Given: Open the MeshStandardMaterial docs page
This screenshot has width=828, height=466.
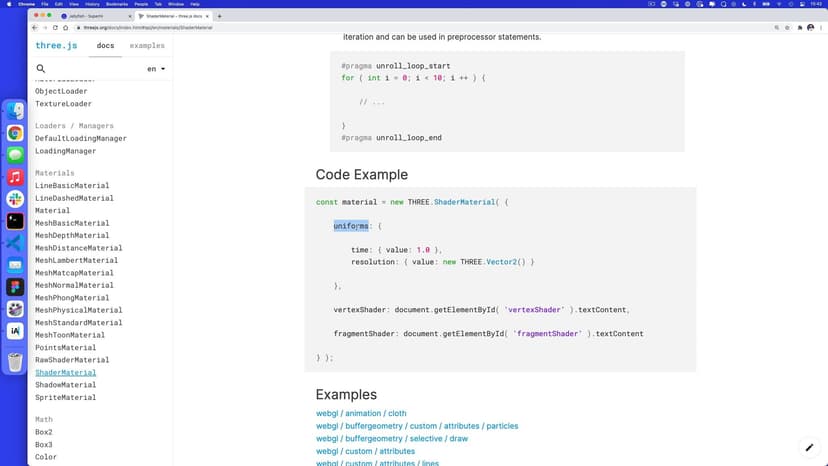Looking at the screenshot, I should coord(78,323).
